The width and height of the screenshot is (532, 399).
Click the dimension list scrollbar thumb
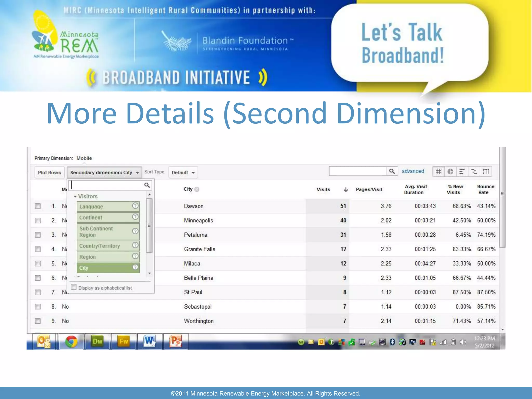coord(149,225)
